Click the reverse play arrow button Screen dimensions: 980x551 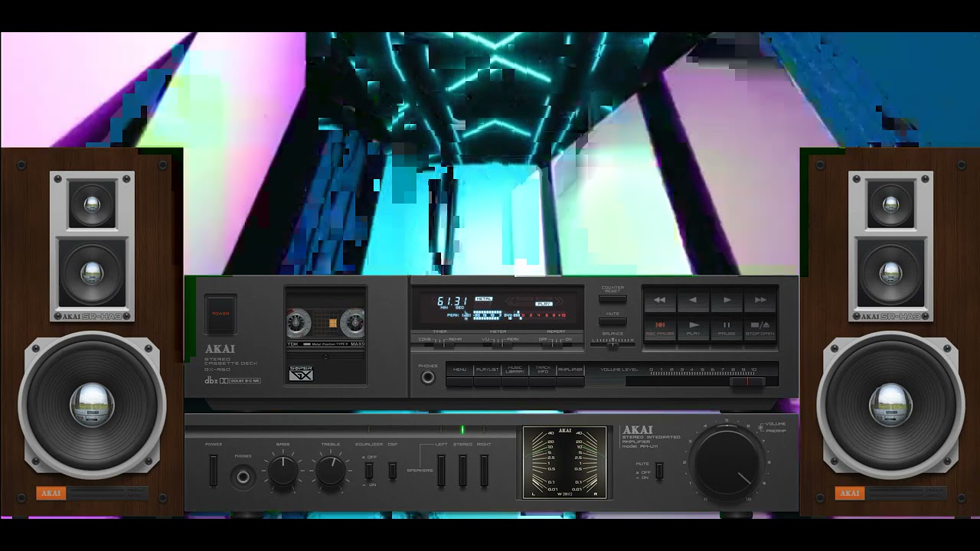(x=693, y=300)
